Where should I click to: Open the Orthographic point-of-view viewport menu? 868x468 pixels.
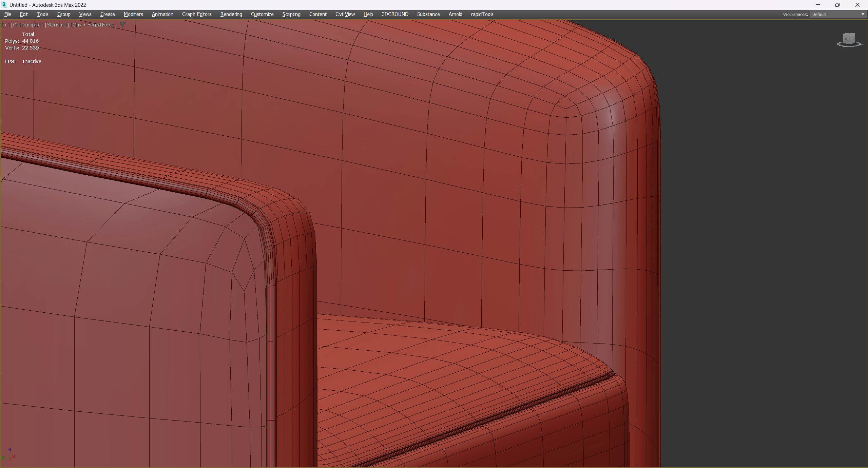point(27,25)
